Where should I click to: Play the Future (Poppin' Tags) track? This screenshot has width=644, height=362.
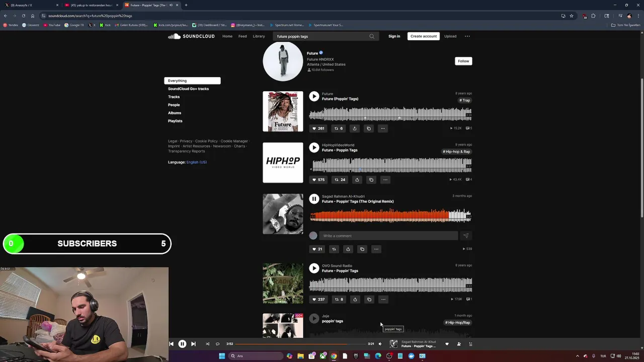[314, 96]
